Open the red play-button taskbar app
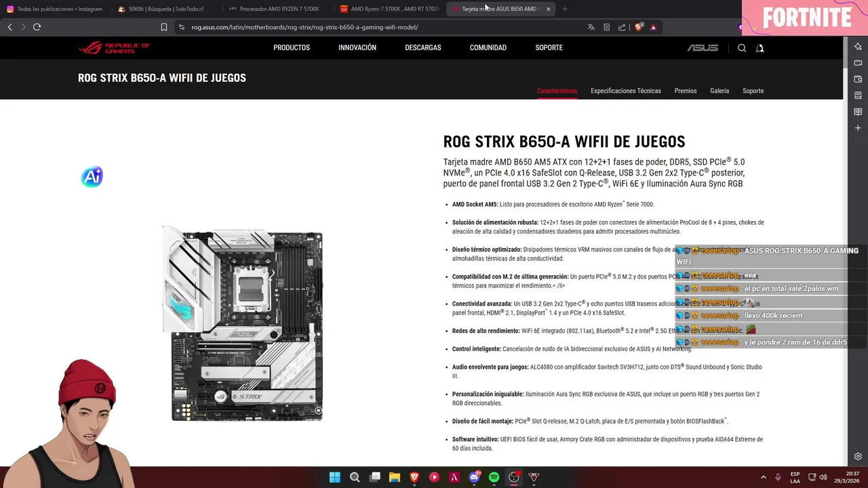Screen dimensions: 868x488 tap(435, 477)
